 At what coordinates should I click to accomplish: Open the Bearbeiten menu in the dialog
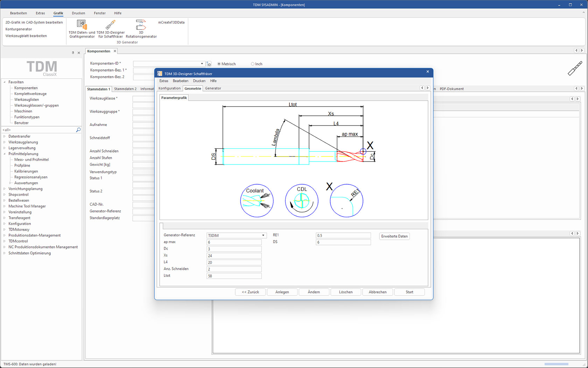coord(181,81)
